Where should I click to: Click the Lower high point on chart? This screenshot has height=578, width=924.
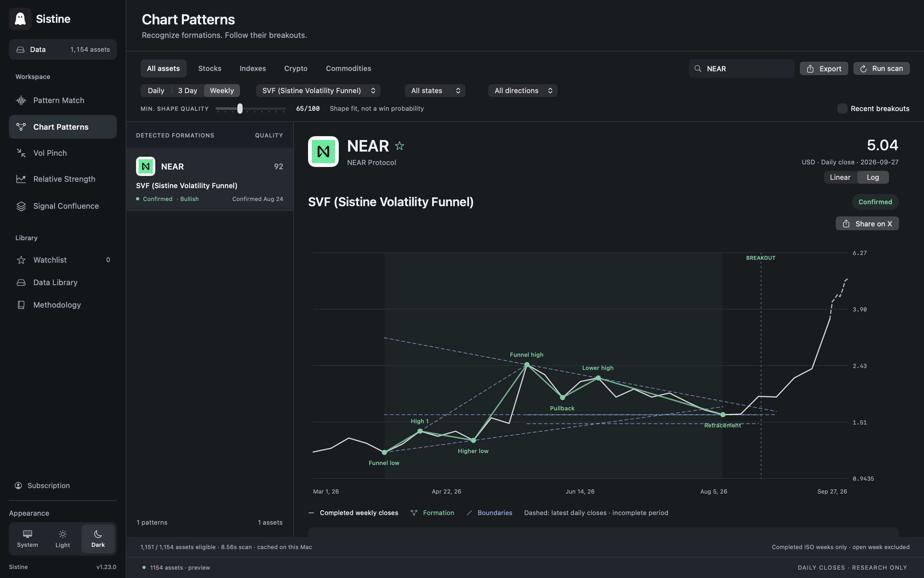click(598, 378)
